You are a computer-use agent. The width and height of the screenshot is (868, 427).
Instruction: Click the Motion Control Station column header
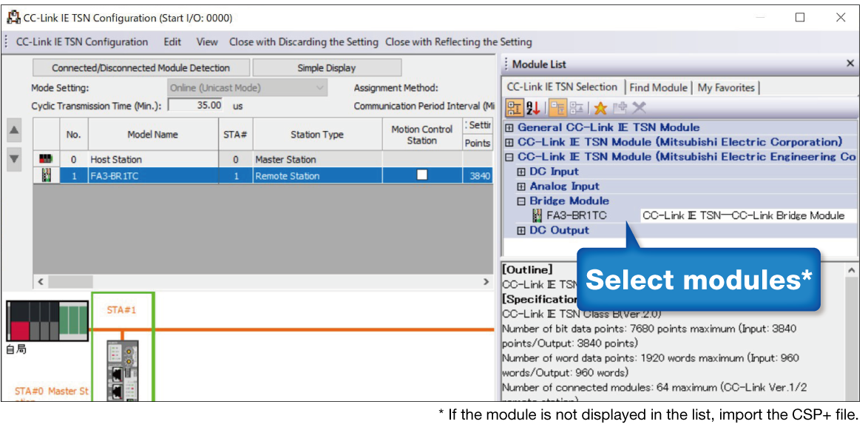[x=422, y=135]
